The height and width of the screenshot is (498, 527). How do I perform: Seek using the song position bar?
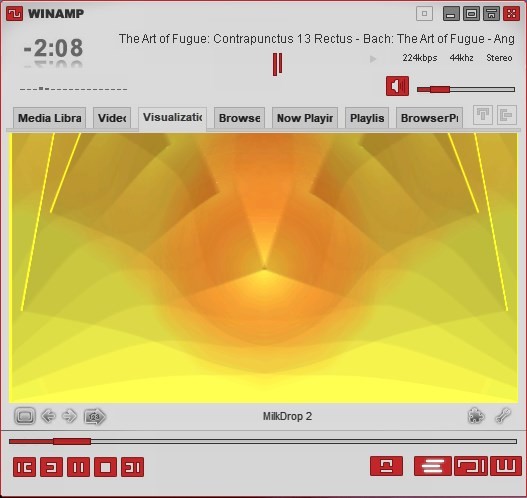263,441
